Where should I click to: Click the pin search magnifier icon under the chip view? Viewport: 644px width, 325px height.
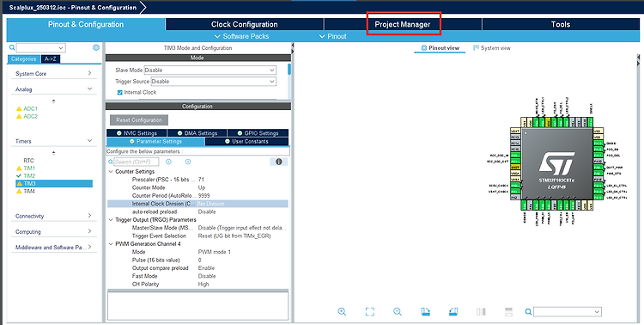click(528, 312)
